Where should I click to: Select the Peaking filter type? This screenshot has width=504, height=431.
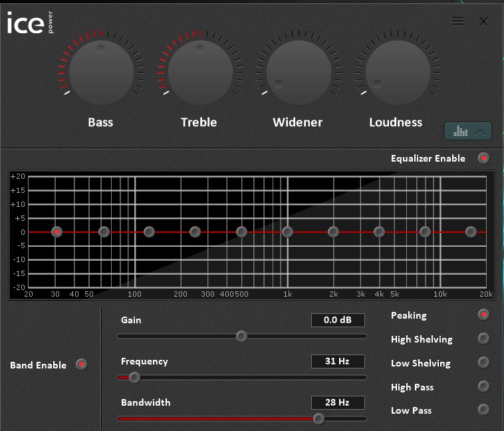pos(483,315)
